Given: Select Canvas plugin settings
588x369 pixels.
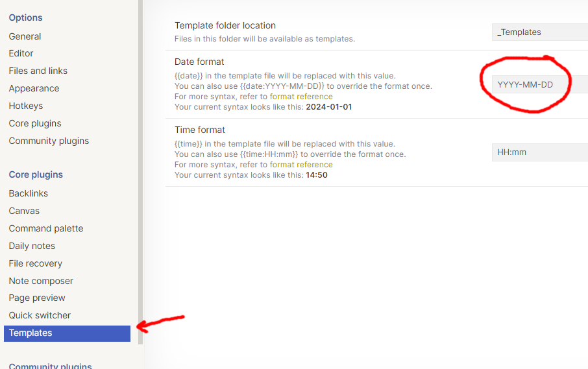Looking at the screenshot, I should click(x=24, y=211).
